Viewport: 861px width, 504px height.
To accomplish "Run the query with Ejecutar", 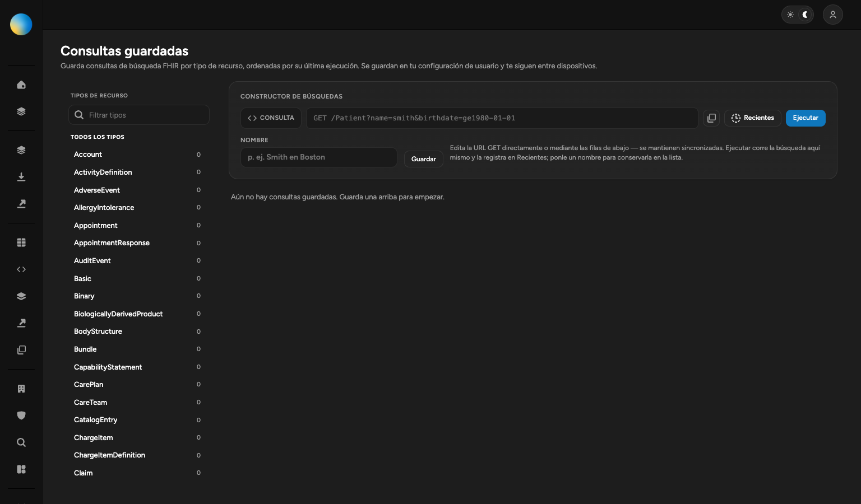I will point(806,118).
